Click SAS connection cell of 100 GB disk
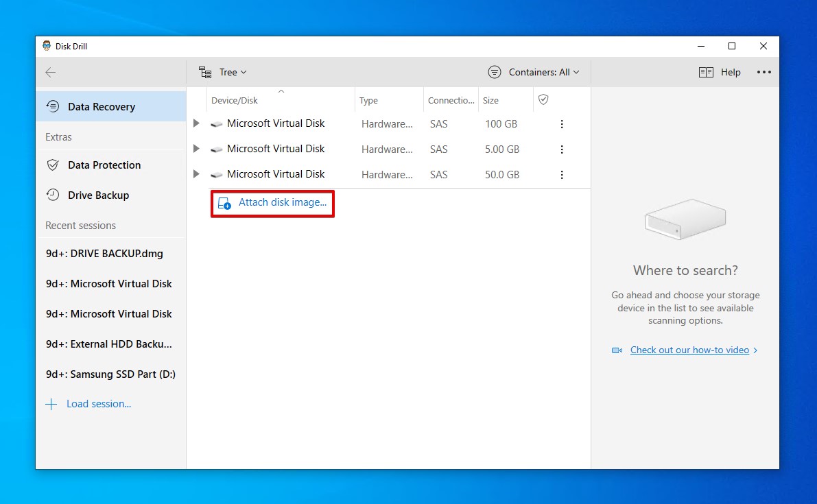817x504 pixels. (x=439, y=124)
